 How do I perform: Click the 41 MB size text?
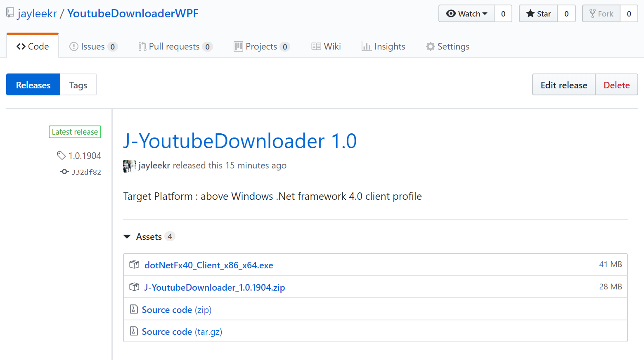pyautogui.click(x=611, y=264)
